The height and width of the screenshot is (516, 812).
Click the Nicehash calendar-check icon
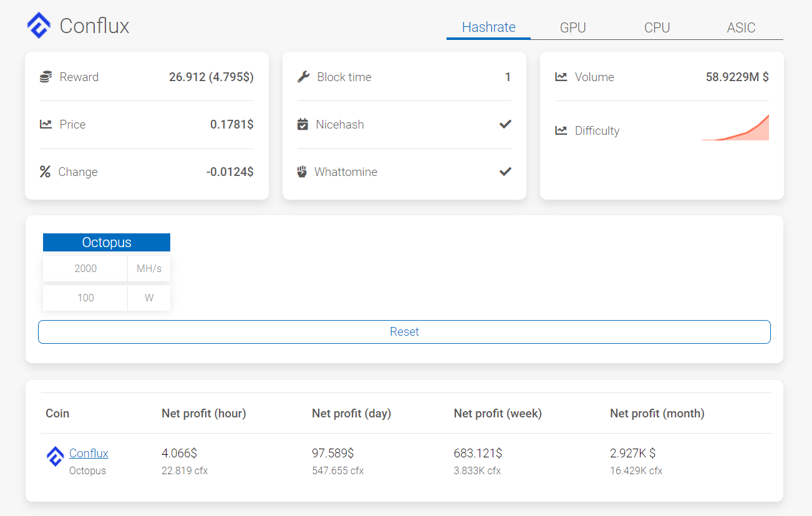pos(303,124)
